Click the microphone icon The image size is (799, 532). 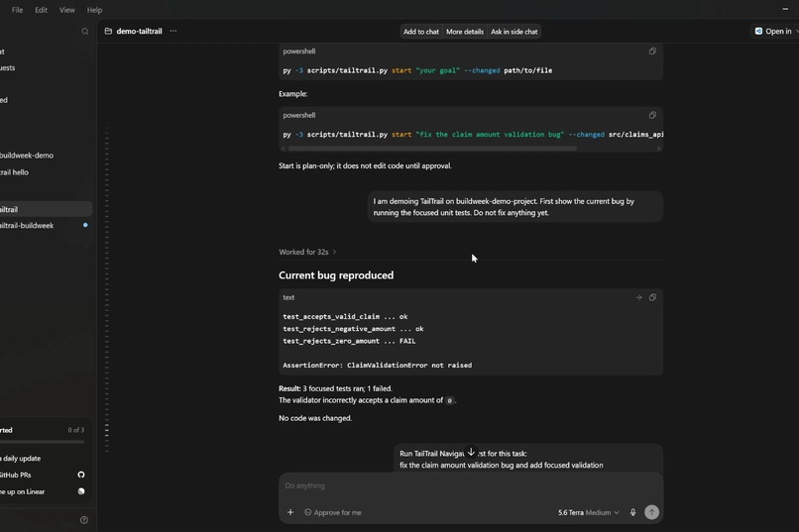coord(632,512)
